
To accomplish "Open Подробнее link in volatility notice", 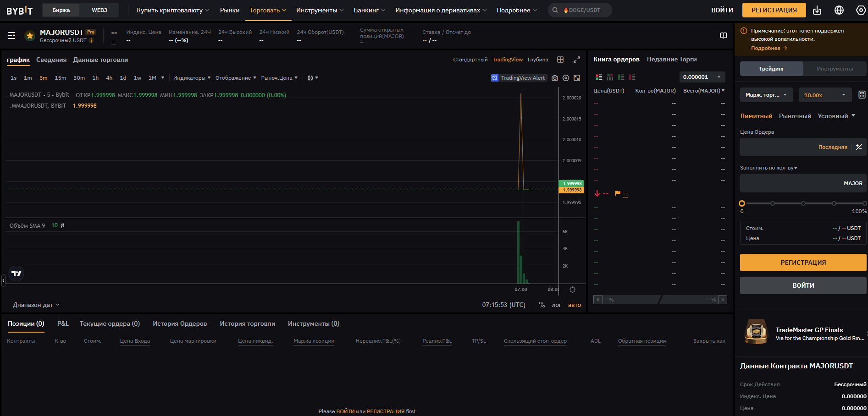I will click(x=769, y=48).
